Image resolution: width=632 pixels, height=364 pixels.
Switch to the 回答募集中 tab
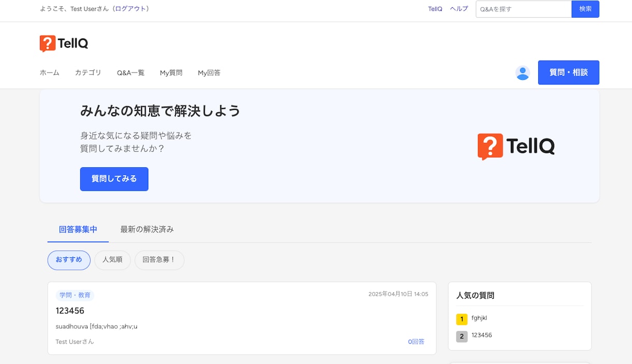pos(78,229)
